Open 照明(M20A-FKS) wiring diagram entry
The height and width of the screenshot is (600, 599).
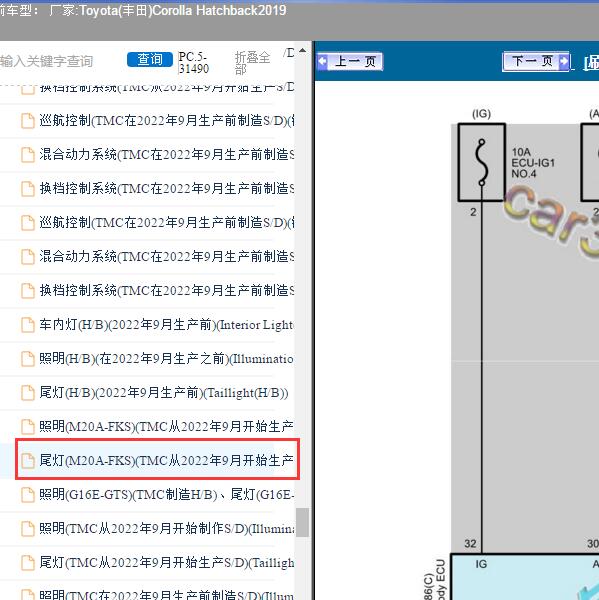click(166, 426)
